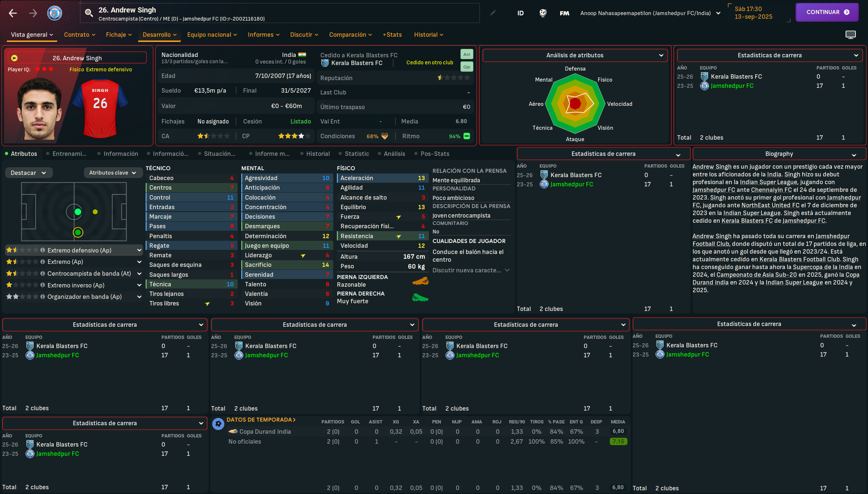This screenshot has width=868, height=494.
Task: Expand the Centrocampista de banda (At) role
Action: coord(139,274)
